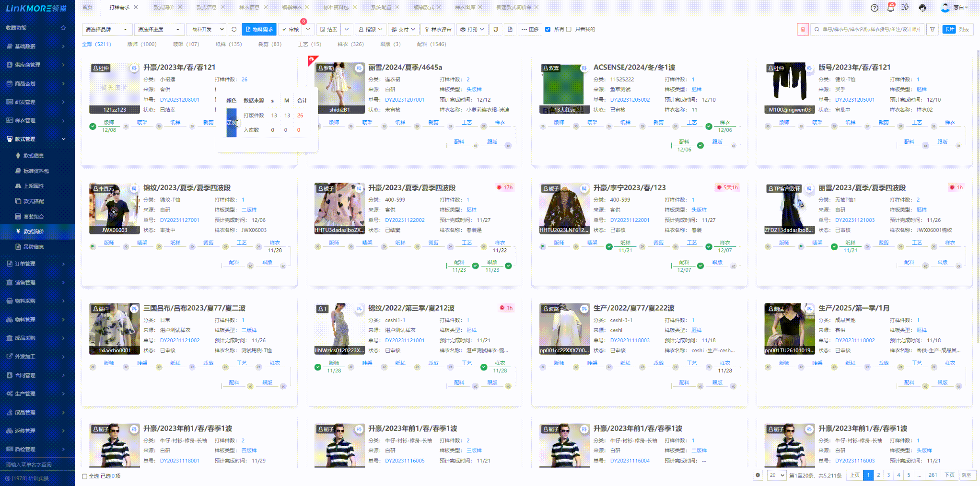Open the 请选择进度 progress dropdown
Image resolution: width=980 pixels, height=486 pixels.
pyautogui.click(x=159, y=29)
